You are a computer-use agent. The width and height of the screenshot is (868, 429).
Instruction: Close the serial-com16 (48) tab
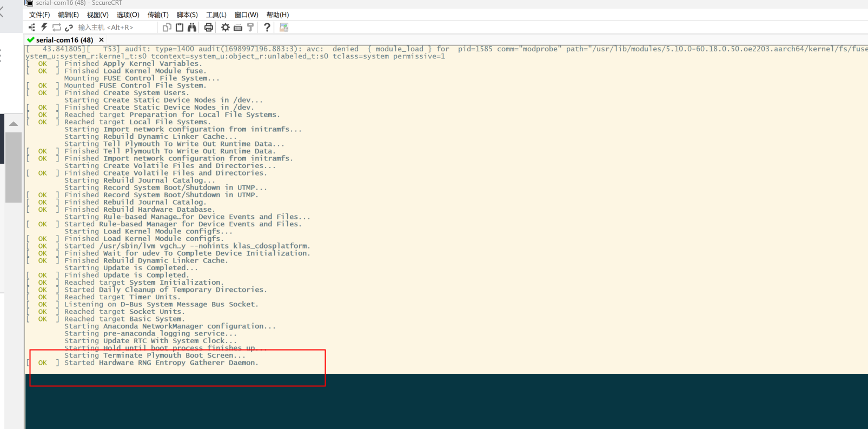pyautogui.click(x=101, y=40)
